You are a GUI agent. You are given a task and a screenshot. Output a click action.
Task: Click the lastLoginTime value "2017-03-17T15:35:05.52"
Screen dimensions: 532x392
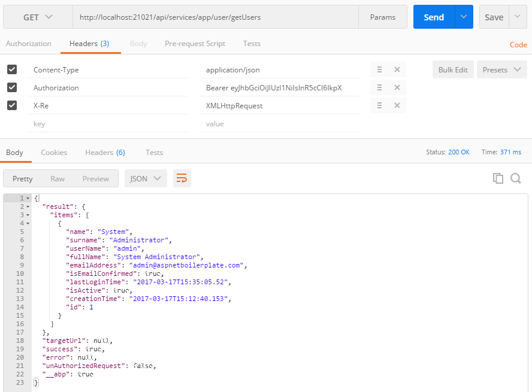pyautogui.click(x=180, y=282)
